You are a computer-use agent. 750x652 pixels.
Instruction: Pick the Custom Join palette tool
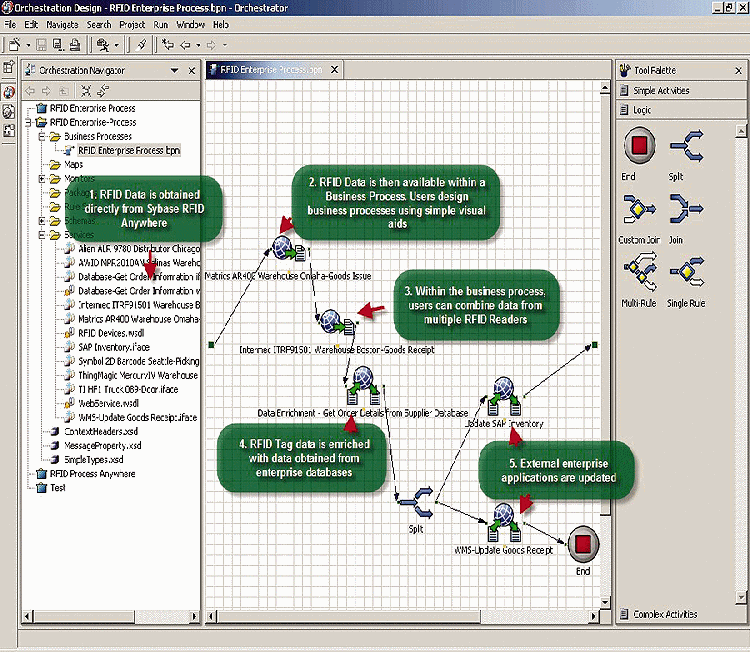(x=640, y=209)
